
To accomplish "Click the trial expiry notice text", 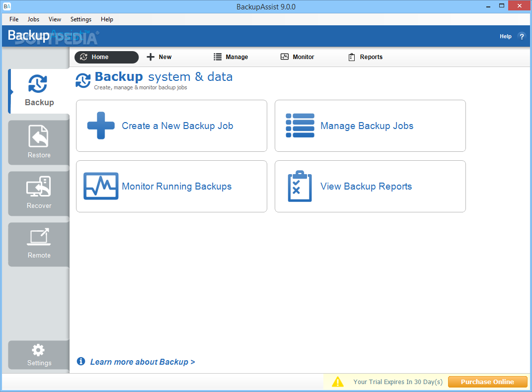I will 398,382.
